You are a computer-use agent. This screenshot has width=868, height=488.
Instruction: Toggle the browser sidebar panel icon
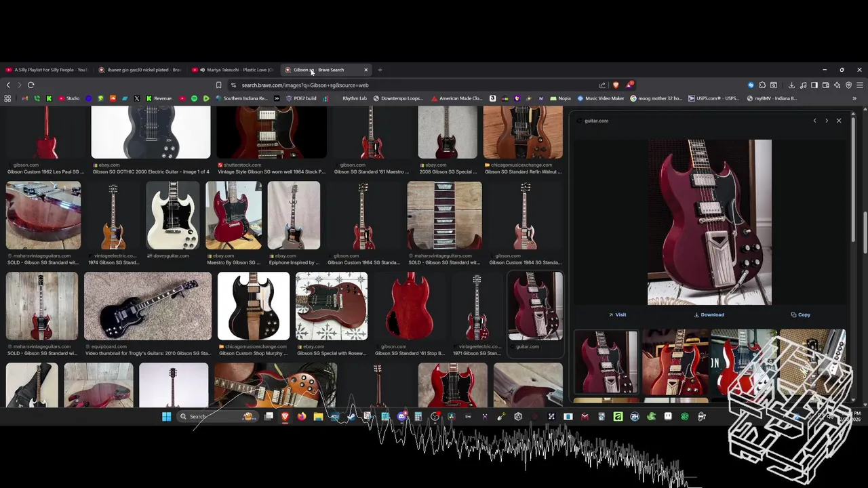(814, 85)
